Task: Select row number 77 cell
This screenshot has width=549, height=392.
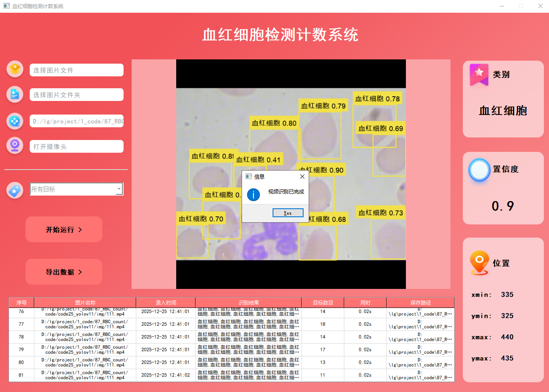Action: 22,324
